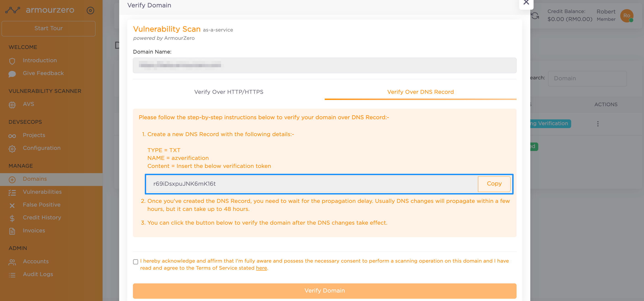Switch to Verify Over HTTP/HTTPS tab
This screenshot has height=301, width=644.
click(229, 92)
